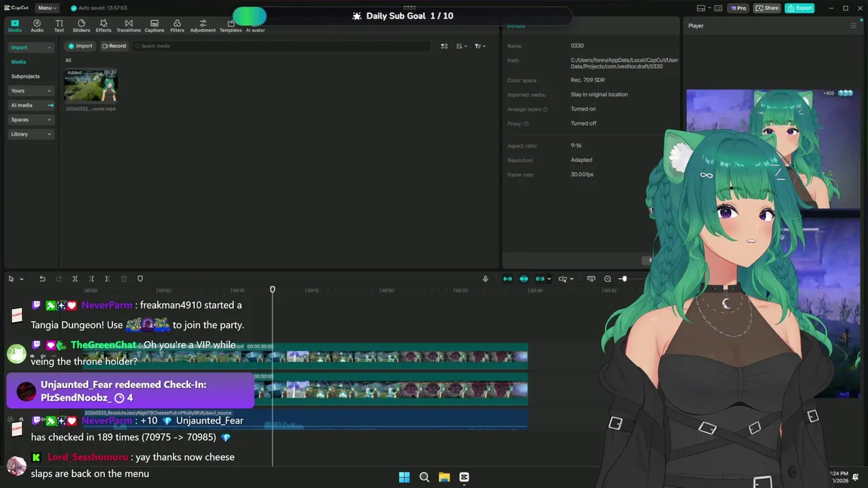Open the Player panel menu
The height and width of the screenshot is (488, 868).
pos(853,26)
